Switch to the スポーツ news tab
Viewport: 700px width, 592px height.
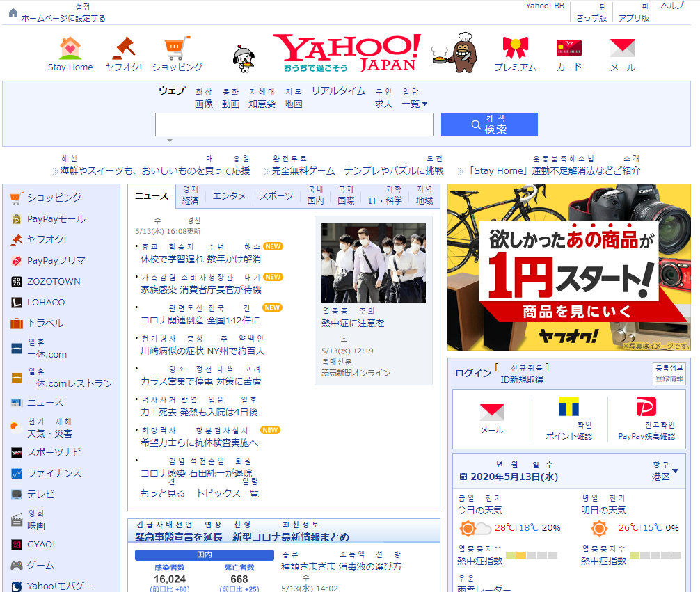276,196
